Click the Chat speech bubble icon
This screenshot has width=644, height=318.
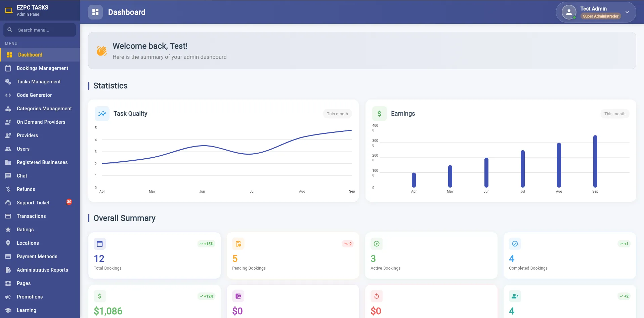[8, 176]
